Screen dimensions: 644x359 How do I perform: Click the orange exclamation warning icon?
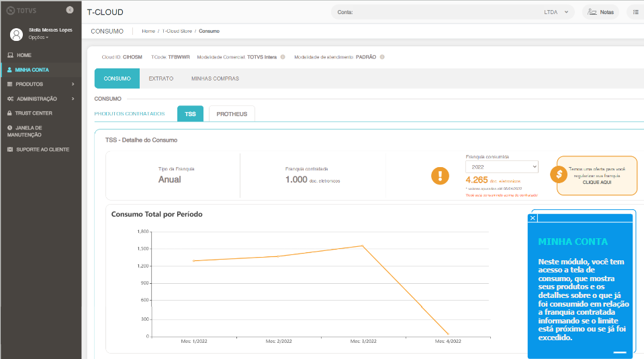440,176
